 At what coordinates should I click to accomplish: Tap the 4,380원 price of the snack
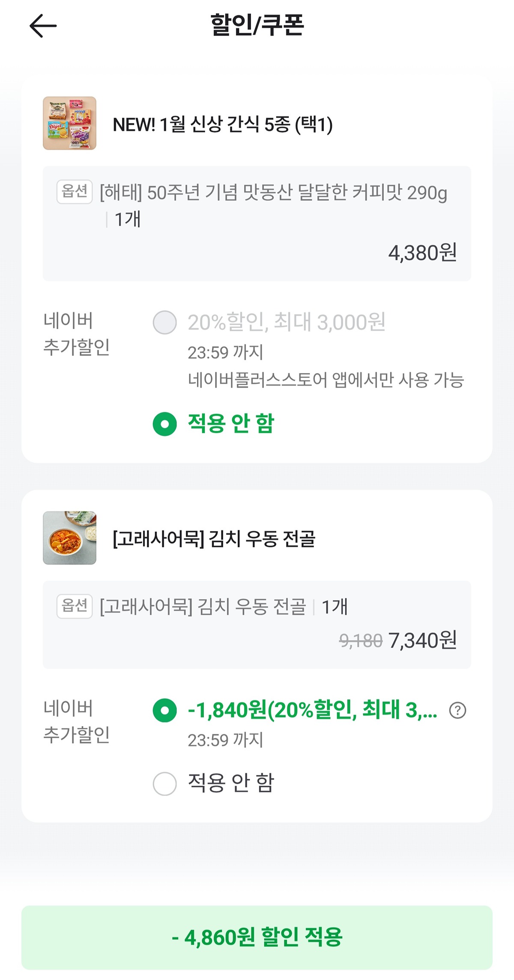coord(422,253)
